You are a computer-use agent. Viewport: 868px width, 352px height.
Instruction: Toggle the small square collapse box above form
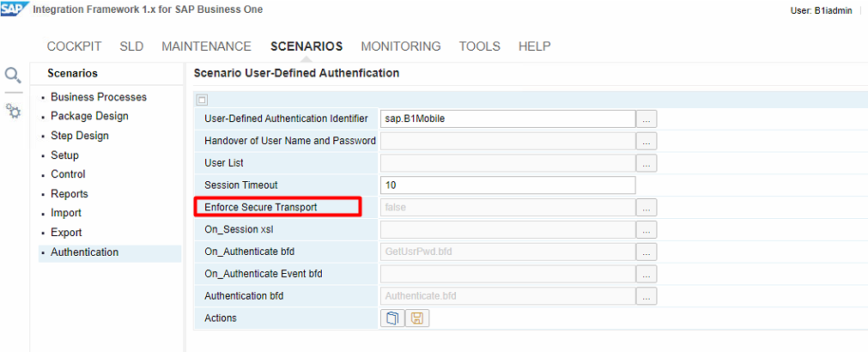click(202, 100)
